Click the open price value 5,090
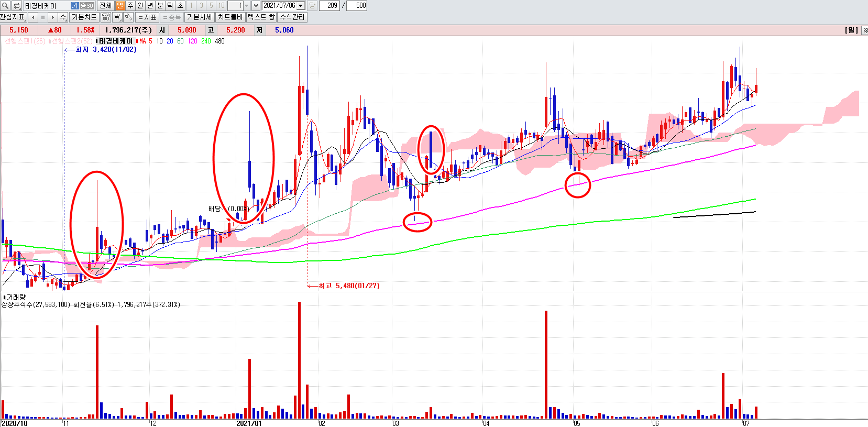The image size is (868, 427). click(x=187, y=30)
